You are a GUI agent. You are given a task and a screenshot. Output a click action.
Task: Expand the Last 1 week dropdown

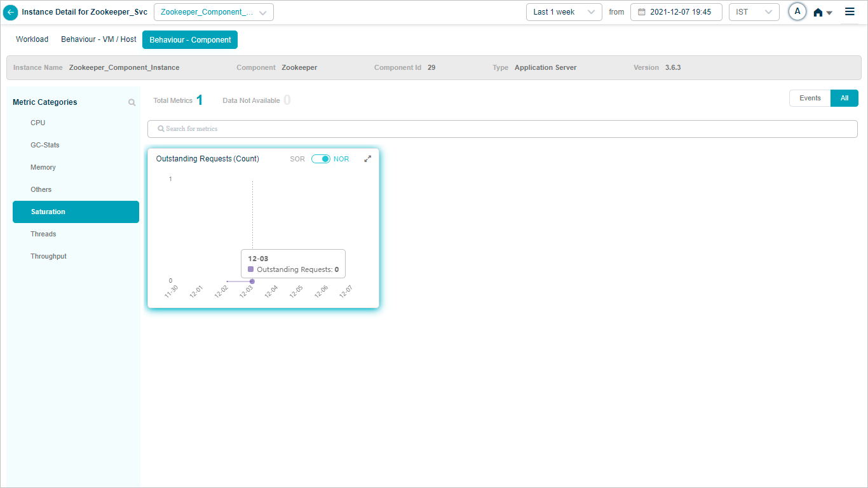click(x=564, y=12)
